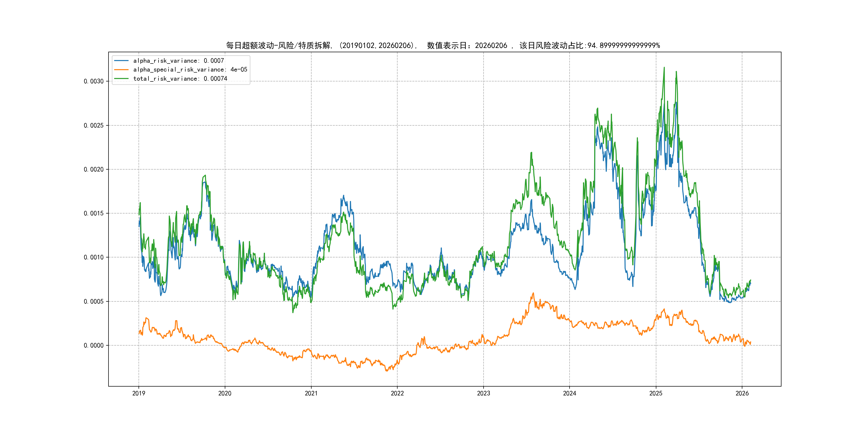The height and width of the screenshot is (434, 868).
Task: Click the 2019 x-axis tick label
Action: click(139, 393)
